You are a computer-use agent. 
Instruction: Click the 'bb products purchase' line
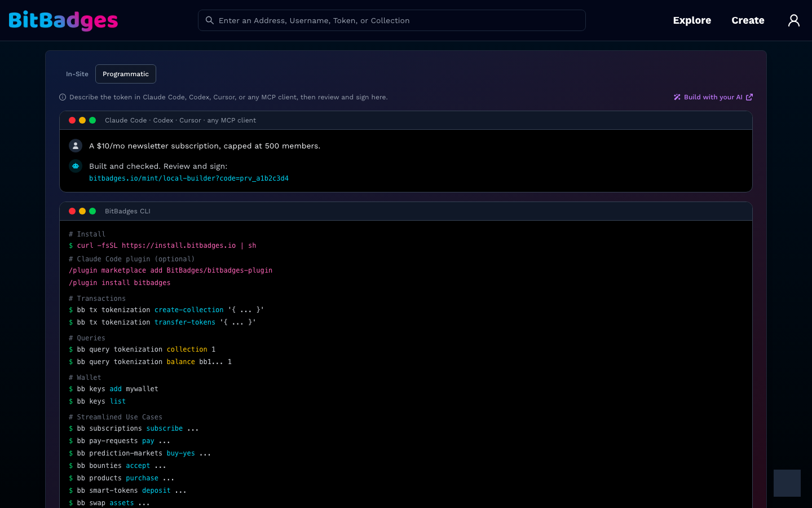122,478
